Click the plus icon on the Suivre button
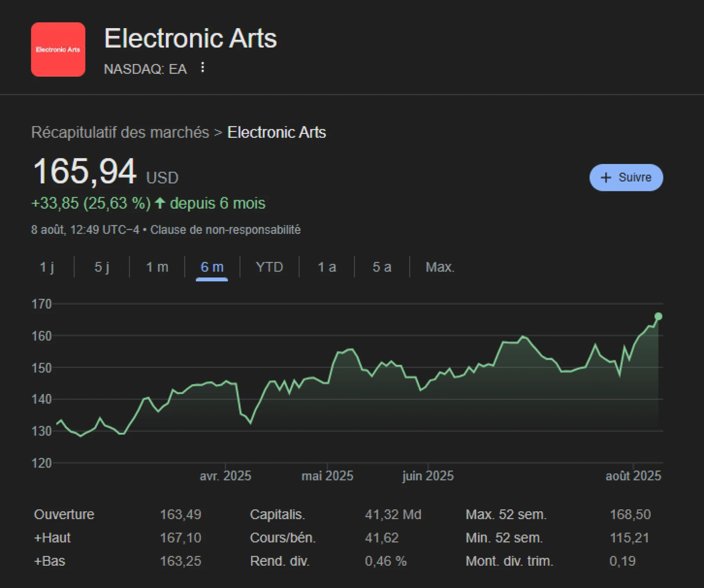The height and width of the screenshot is (588, 704). 605,177
